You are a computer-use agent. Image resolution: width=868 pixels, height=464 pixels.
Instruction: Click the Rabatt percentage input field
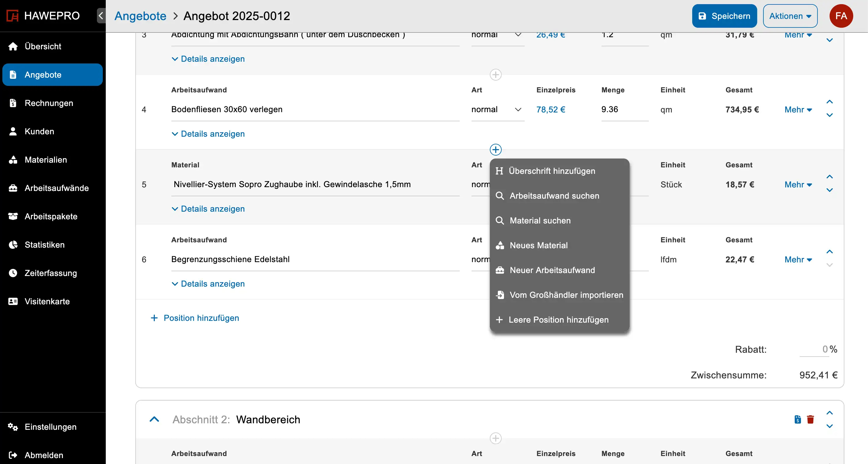click(x=814, y=349)
